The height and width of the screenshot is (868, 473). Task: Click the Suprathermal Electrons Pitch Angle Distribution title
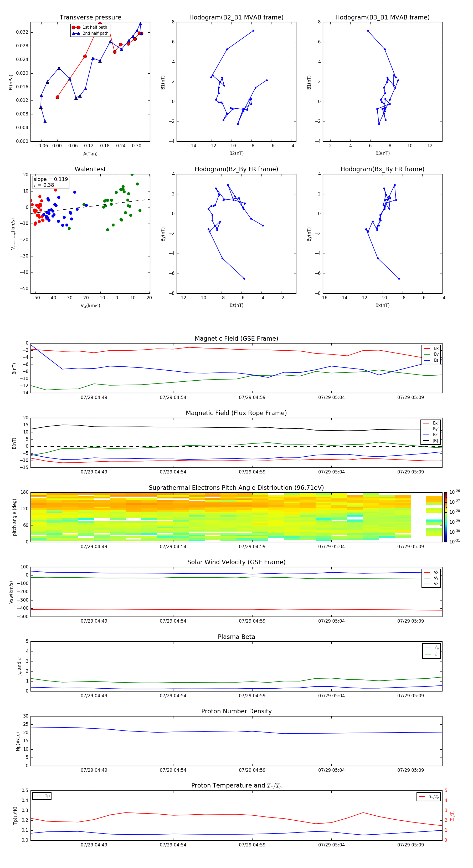point(236,488)
